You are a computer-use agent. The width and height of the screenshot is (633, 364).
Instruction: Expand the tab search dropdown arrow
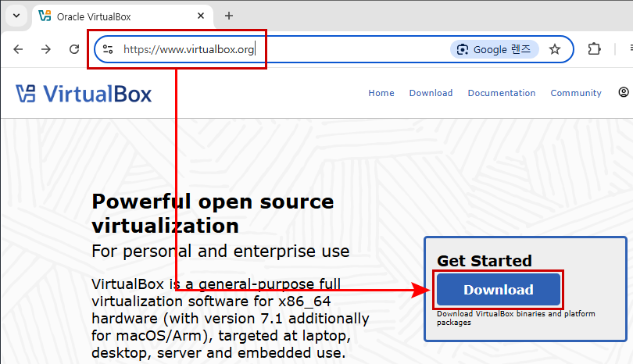coord(16,16)
